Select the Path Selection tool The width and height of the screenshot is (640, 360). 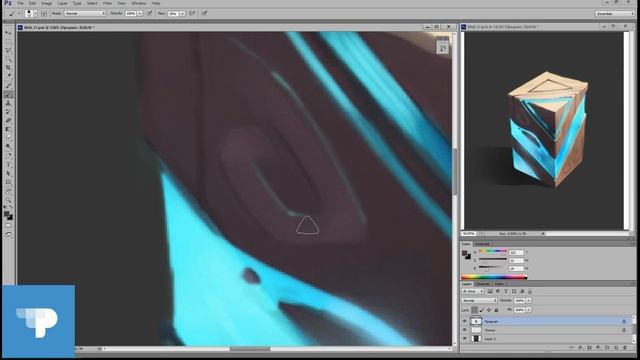click(x=8, y=173)
